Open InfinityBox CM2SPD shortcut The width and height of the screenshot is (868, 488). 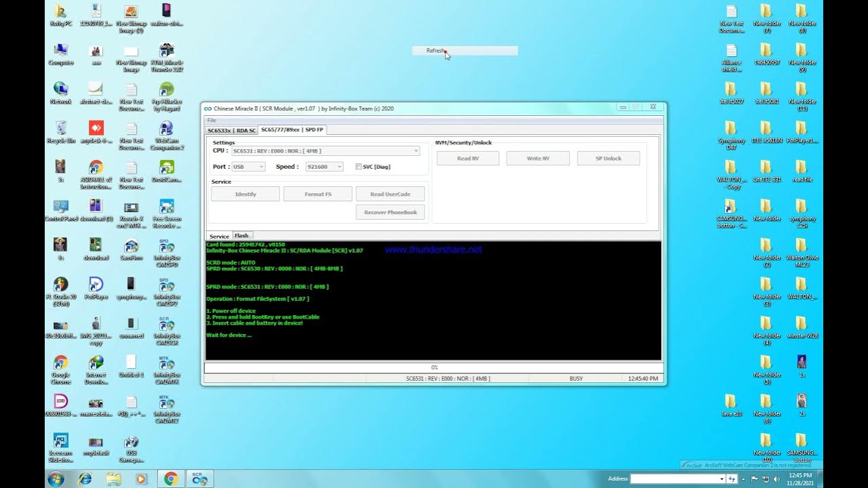[x=167, y=252]
